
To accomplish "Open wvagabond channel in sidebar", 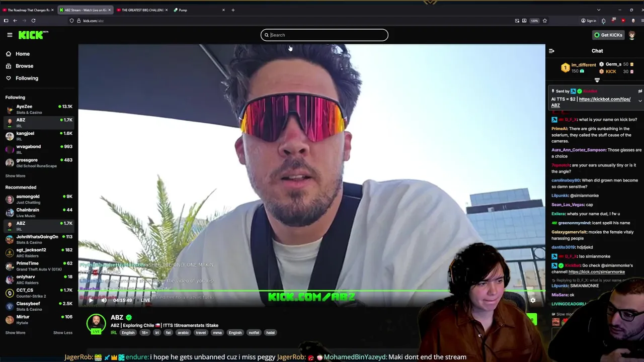I will tap(39, 149).
